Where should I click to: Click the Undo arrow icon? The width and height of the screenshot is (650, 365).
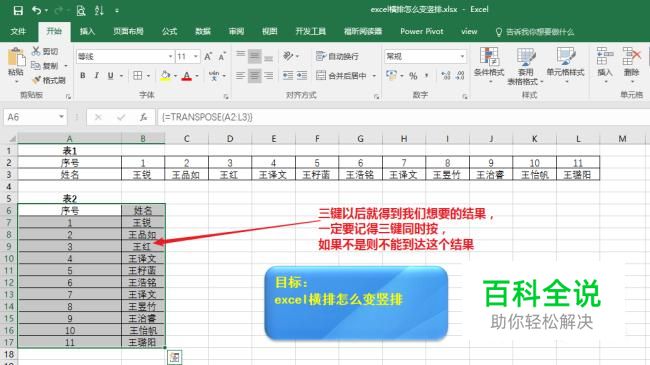(37, 10)
